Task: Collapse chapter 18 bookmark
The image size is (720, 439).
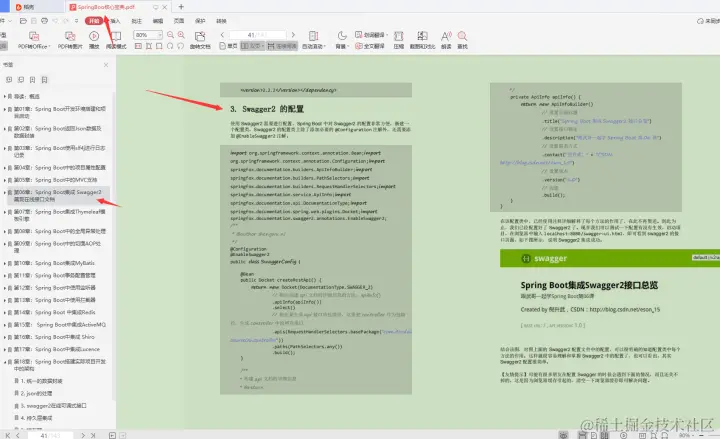Action: [4, 362]
